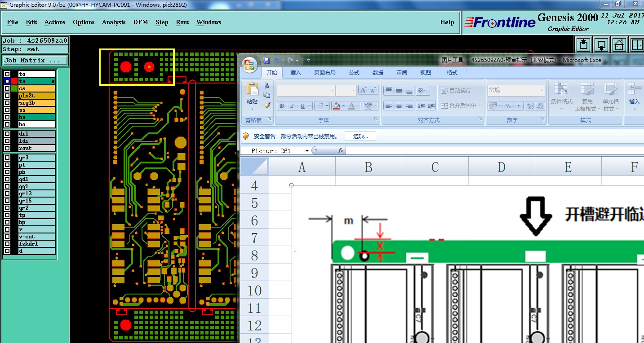Expand the Name Box dropdown arrow

pyautogui.click(x=307, y=151)
